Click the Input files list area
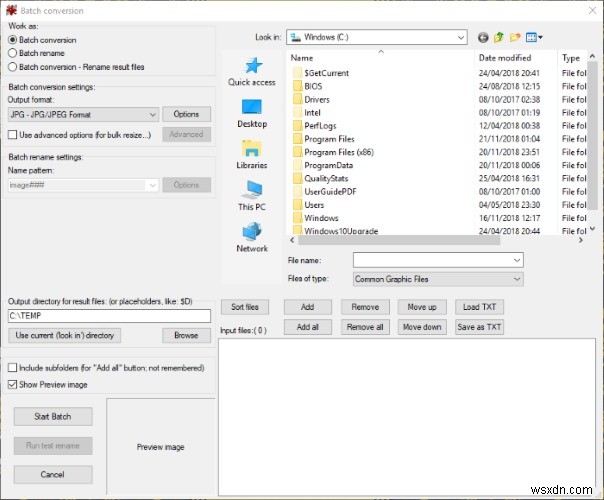Viewport: 604px width, 500px height. coord(407,417)
